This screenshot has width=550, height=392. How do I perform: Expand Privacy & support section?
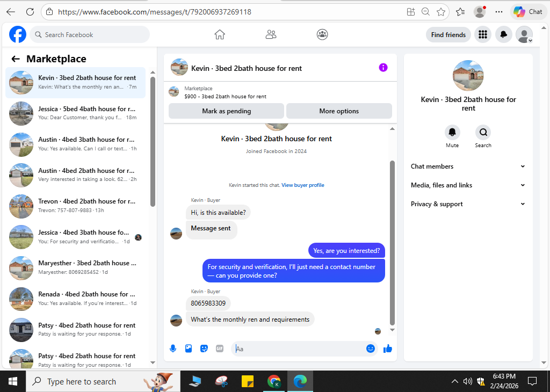[468, 204]
